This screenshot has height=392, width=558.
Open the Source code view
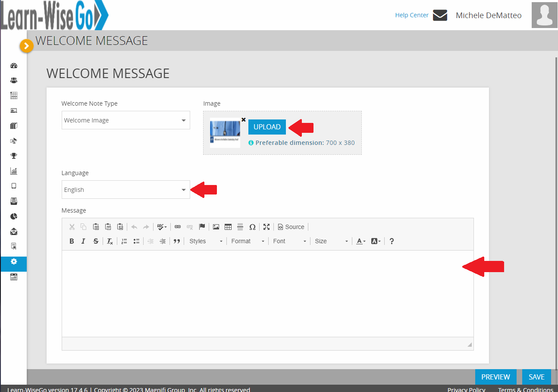(291, 226)
